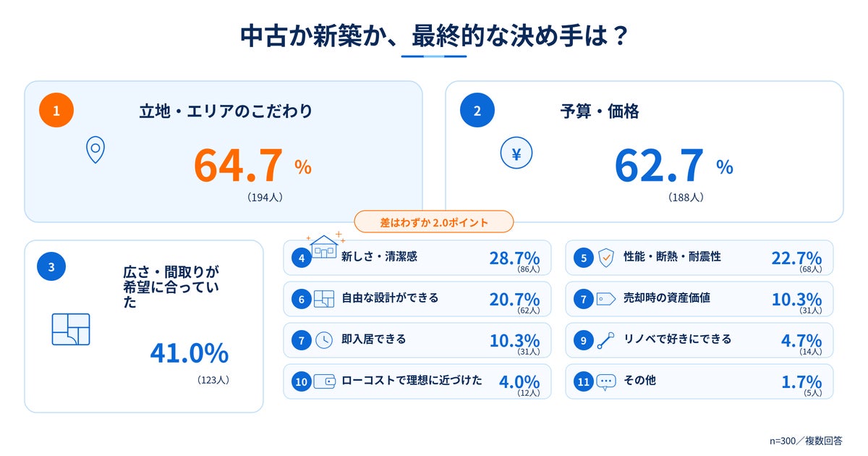Screen dimensions: 868x456
Task: Click the wallet icon for ローコスト
Action: [323, 381]
